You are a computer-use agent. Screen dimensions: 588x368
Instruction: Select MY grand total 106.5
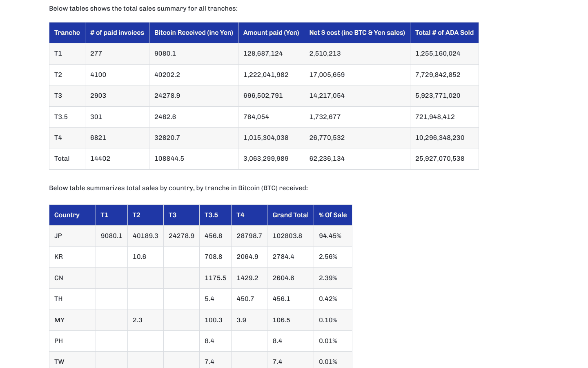tap(281, 320)
